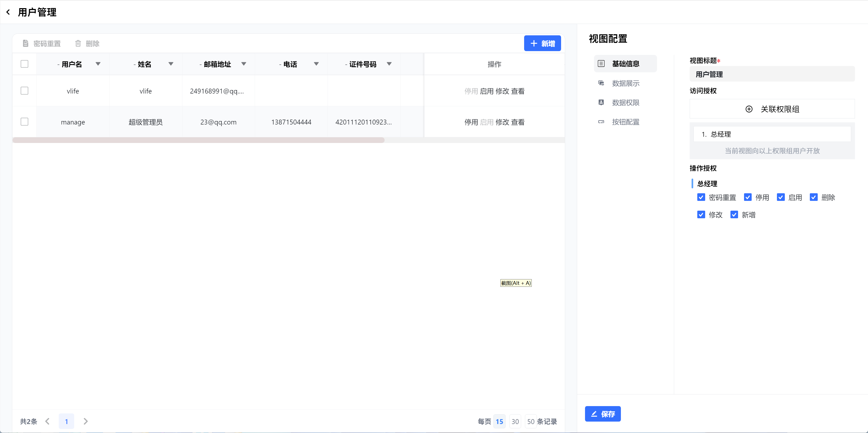Click the horizontal table scrollbar

click(198, 140)
